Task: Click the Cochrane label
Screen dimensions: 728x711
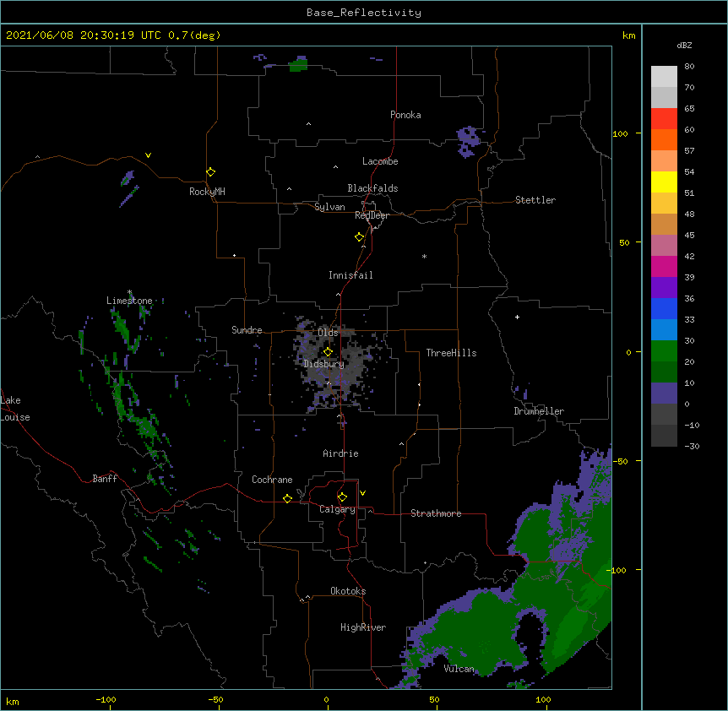Action: click(x=272, y=480)
